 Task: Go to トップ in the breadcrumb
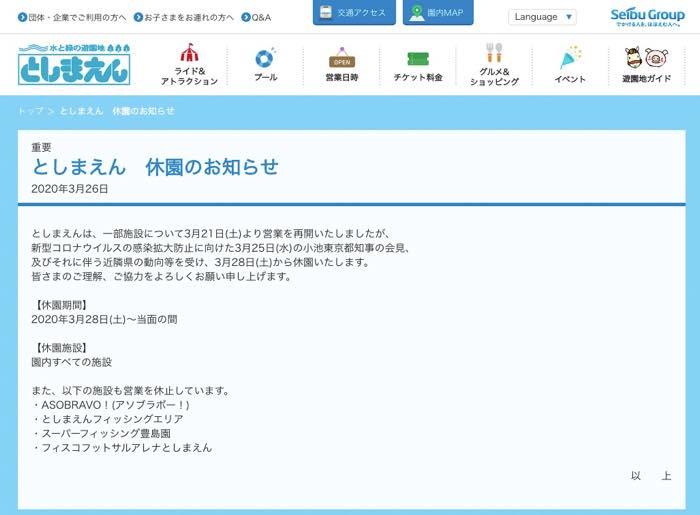click(31, 111)
